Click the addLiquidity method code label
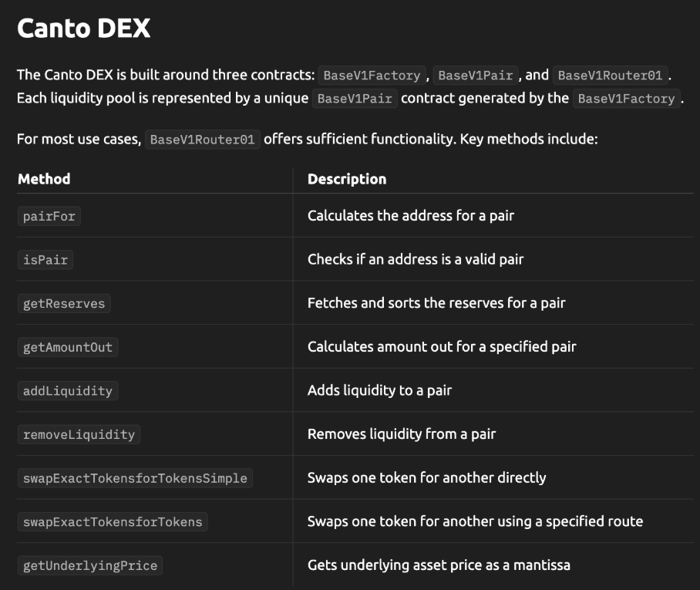700x590 pixels. coord(68,391)
